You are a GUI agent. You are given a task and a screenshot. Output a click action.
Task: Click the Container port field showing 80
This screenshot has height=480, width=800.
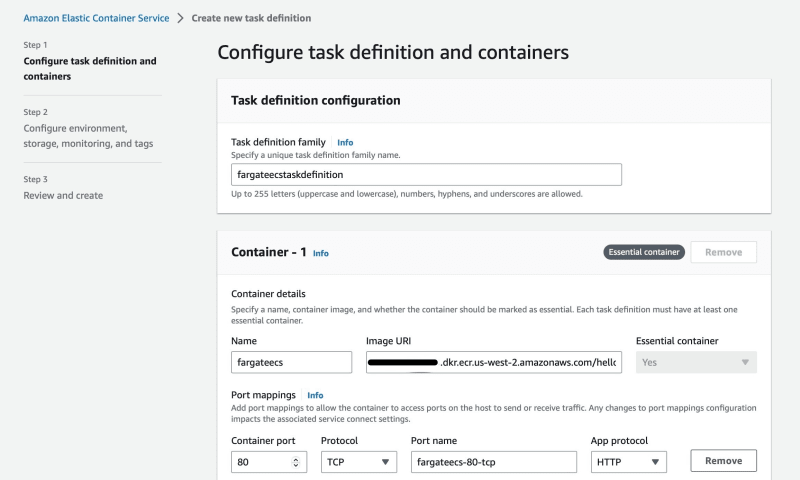269,462
